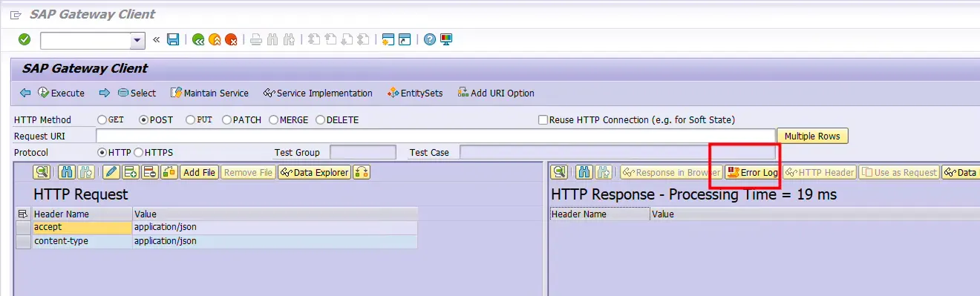Screen dimensions: 980x296
Task: Open Data Explorer in the request pane
Action: [315, 172]
